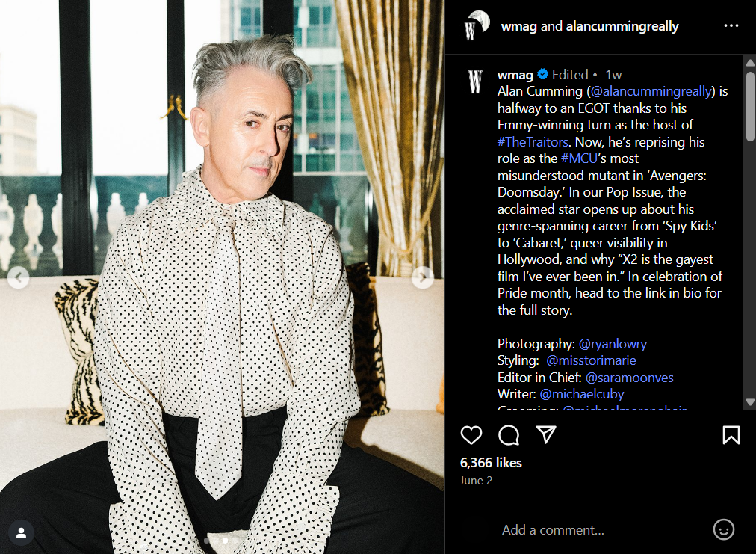Like the post with heart icon
Screen dimensions: 756x554
471,435
